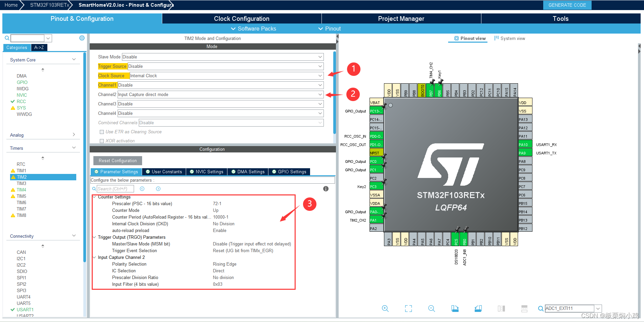Go to the Home breadcrumb
644x322 pixels.
tap(11, 5)
